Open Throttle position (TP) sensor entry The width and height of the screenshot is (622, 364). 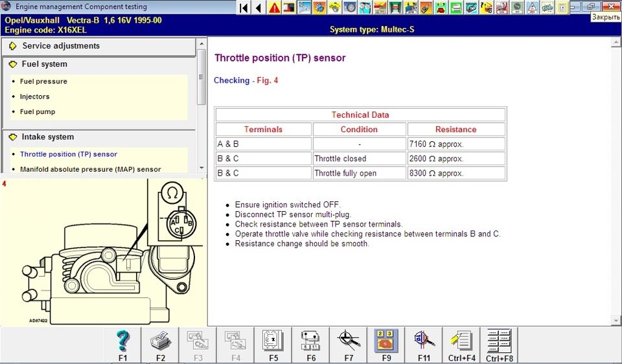click(x=69, y=154)
